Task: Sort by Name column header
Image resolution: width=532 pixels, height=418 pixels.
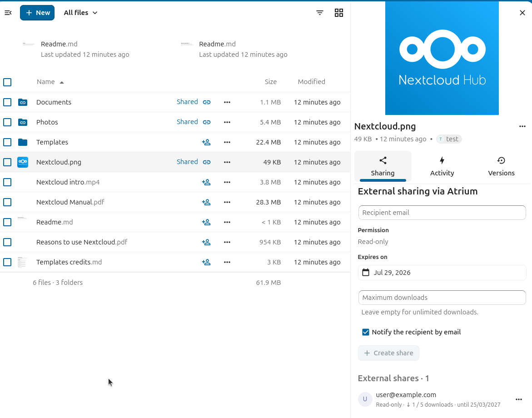Action: (50, 82)
